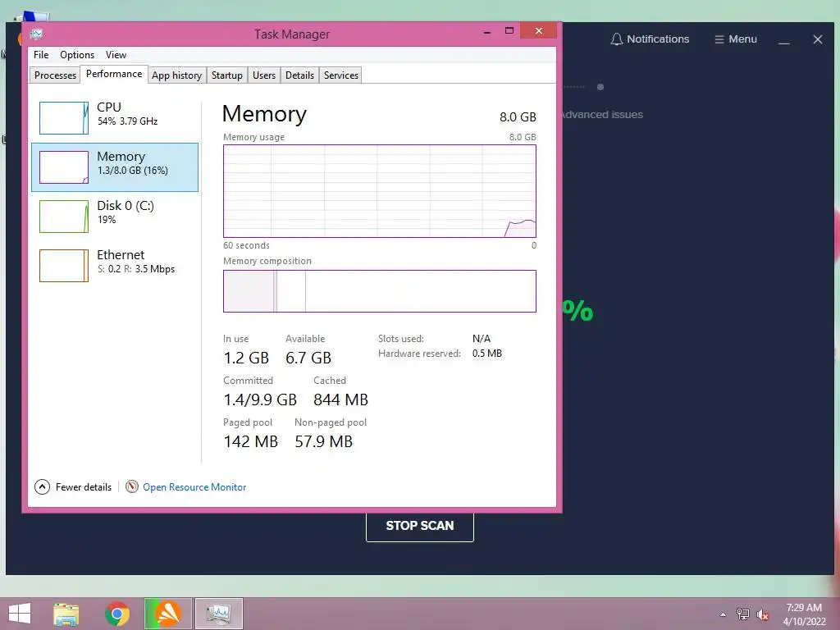Image resolution: width=840 pixels, height=630 pixels.
Task: Click the Committed 1.4/9.9 GB value
Action: tap(260, 399)
